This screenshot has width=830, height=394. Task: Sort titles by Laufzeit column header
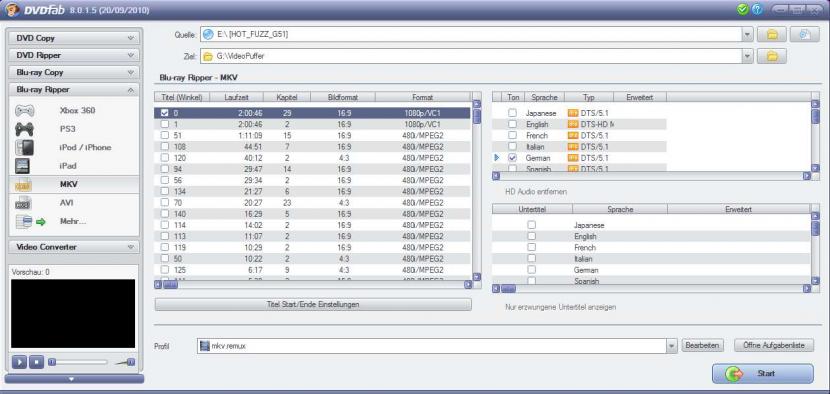pyautogui.click(x=236, y=97)
